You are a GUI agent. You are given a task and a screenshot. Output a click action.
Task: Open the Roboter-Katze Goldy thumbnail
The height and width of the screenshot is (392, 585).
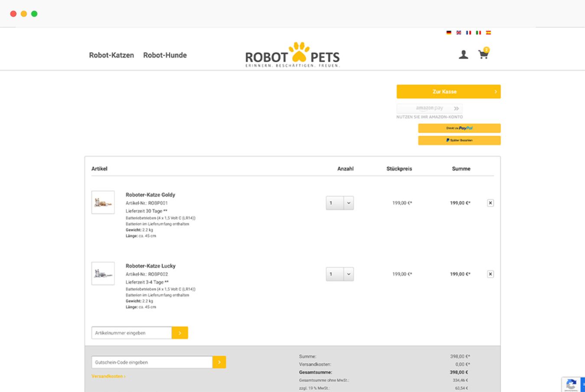point(103,202)
